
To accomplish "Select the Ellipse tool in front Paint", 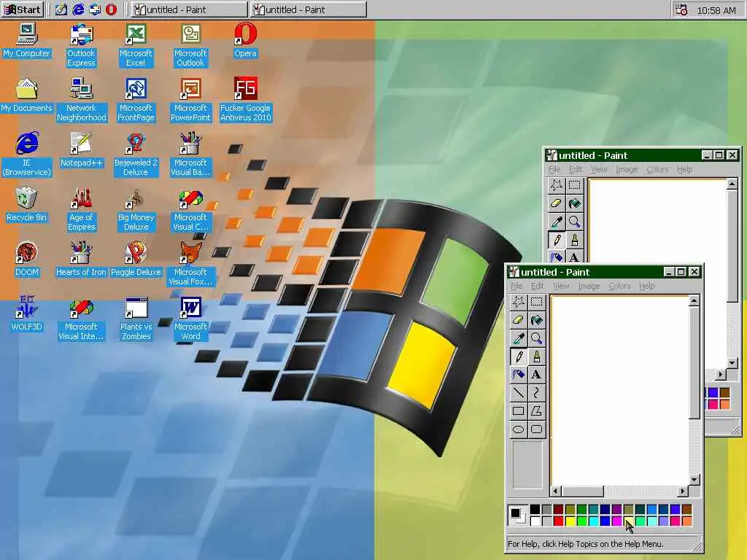I will point(519,429).
